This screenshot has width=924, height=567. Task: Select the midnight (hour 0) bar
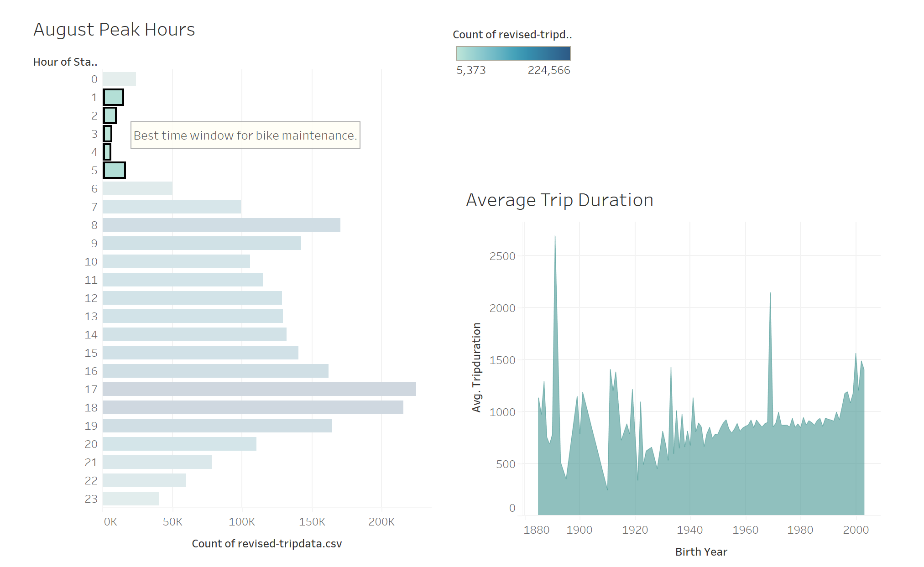pos(119,78)
